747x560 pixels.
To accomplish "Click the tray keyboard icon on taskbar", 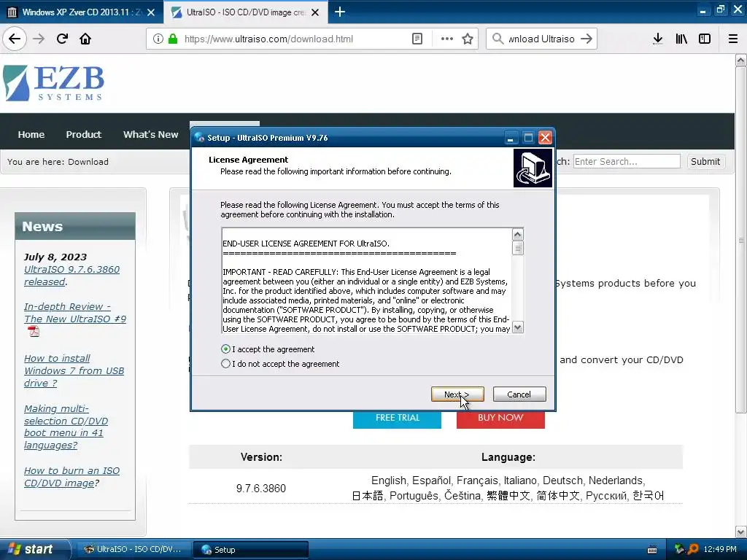I will (x=652, y=550).
